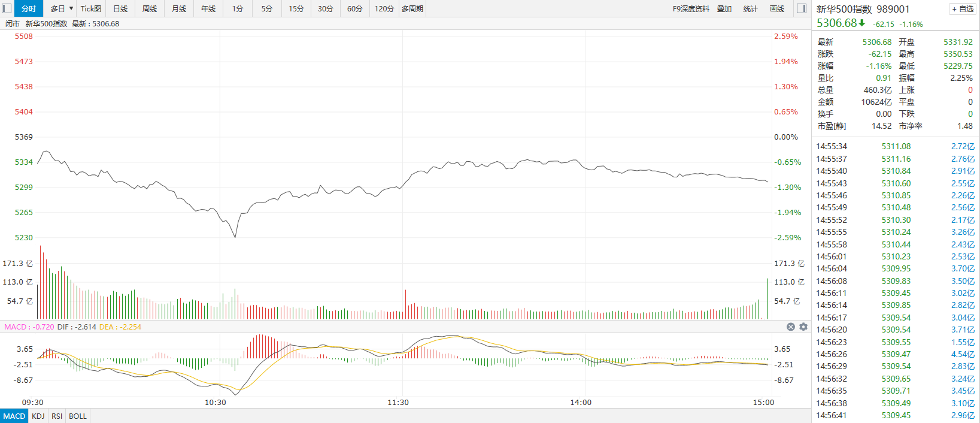Click the 14:56:41 trade tick row

pyautogui.click(x=895, y=415)
